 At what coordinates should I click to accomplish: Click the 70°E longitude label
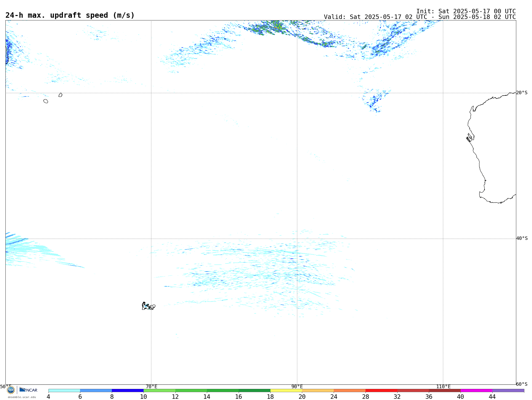coord(151,386)
